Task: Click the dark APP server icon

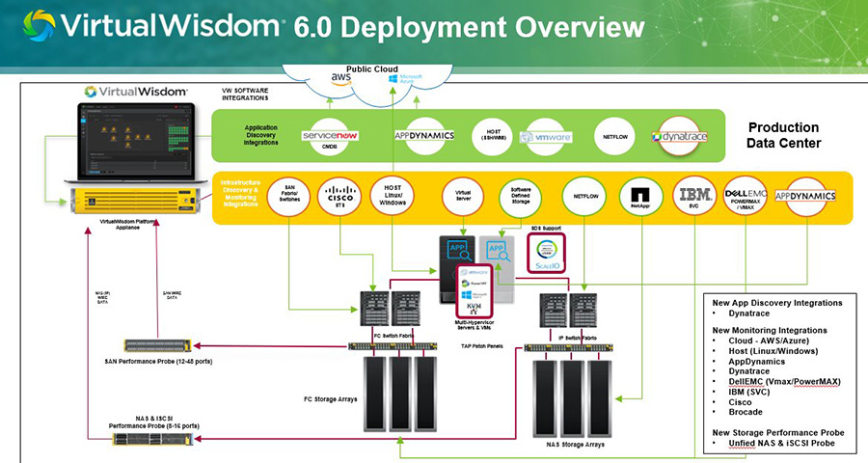Action: click(x=457, y=270)
